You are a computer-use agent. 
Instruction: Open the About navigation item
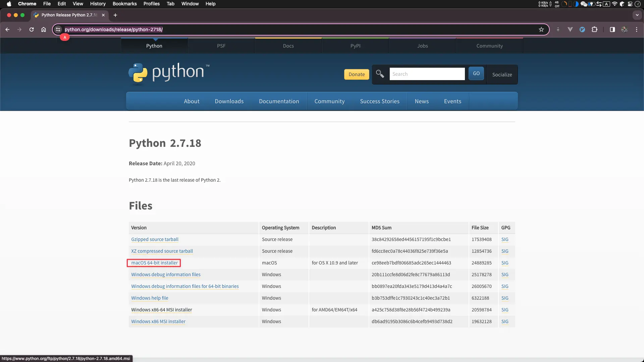pos(192,101)
